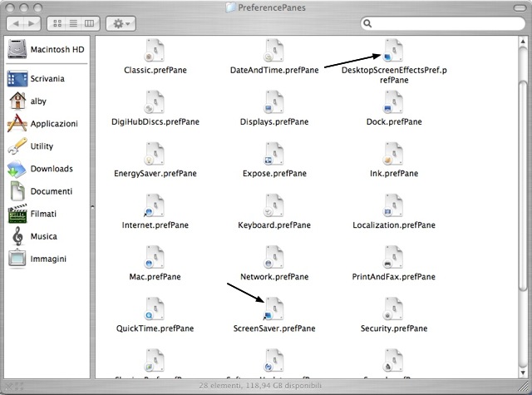This screenshot has height=395, width=532.
Task: Click the window resize grip corner
Action: [525, 387]
